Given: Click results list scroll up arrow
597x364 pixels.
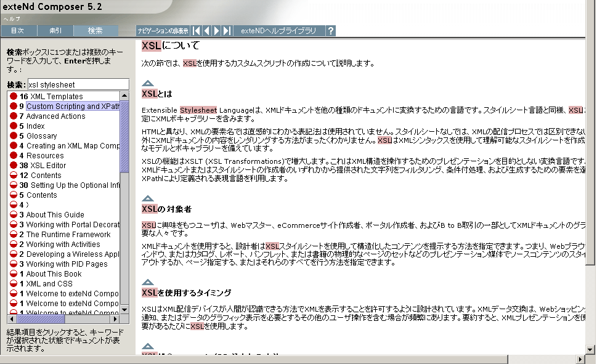Looking at the screenshot, I should click(x=124, y=95).
